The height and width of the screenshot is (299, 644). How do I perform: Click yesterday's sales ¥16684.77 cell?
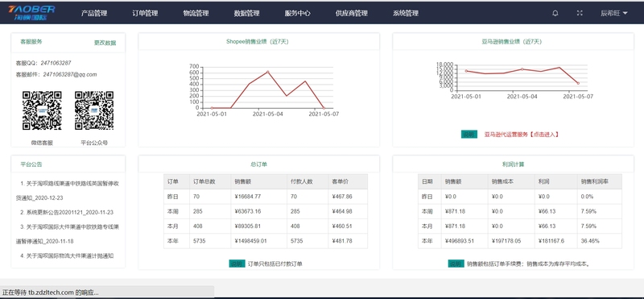(259, 197)
